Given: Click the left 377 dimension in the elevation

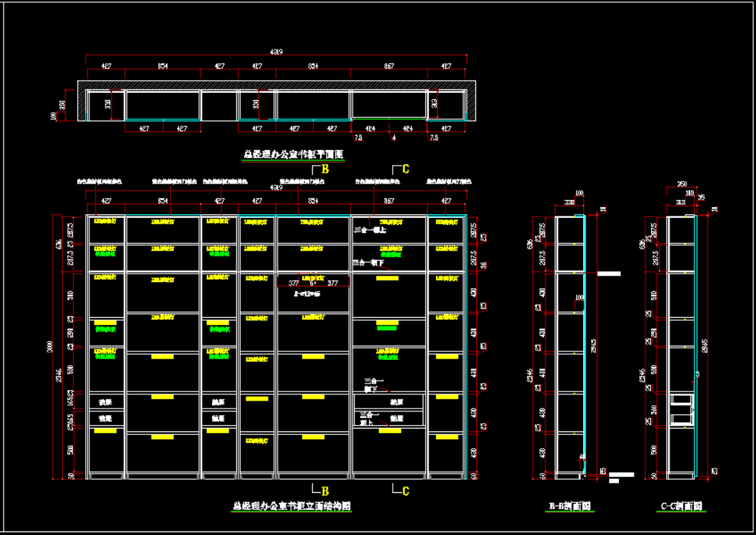Looking at the screenshot, I should point(293,283).
